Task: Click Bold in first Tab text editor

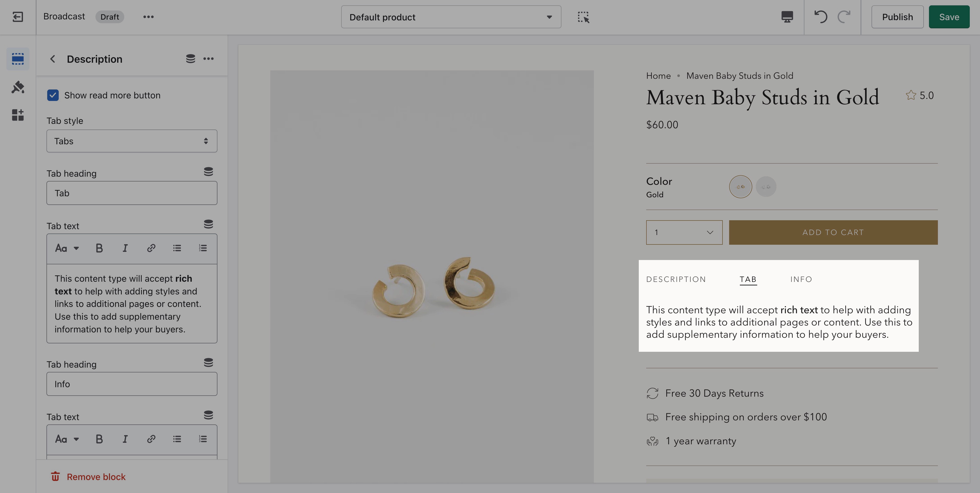Action: click(99, 249)
